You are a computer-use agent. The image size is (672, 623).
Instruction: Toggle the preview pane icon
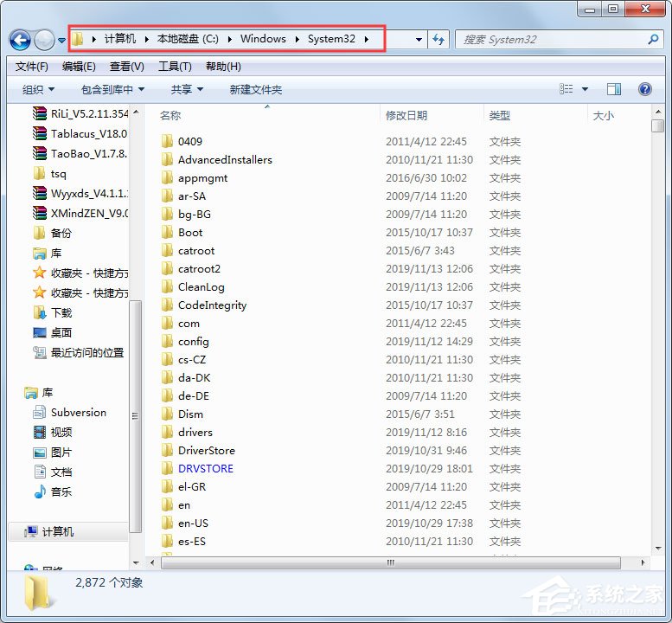[x=614, y=89]
